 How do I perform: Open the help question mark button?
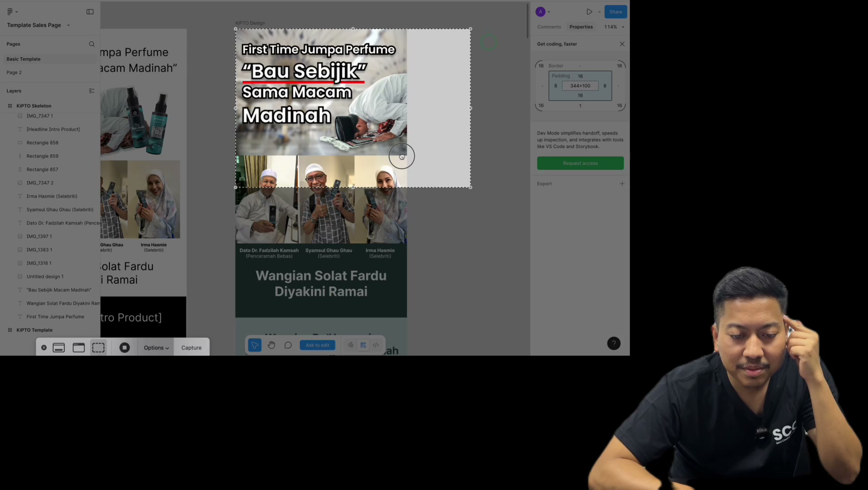(614, 343)
